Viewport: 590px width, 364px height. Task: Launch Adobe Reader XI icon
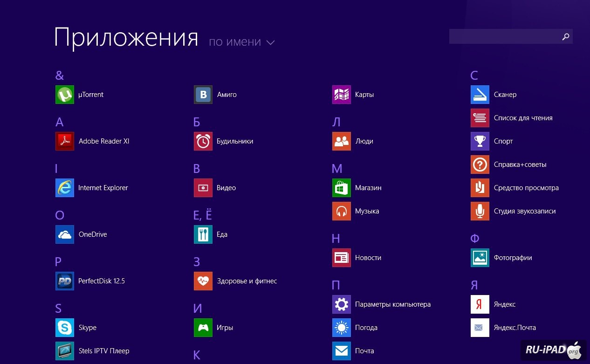65,141
